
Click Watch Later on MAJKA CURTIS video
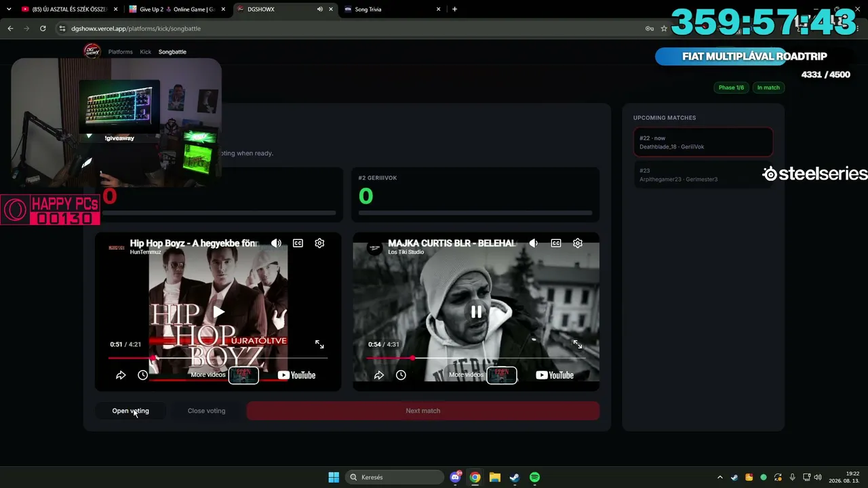click(401, 375)
